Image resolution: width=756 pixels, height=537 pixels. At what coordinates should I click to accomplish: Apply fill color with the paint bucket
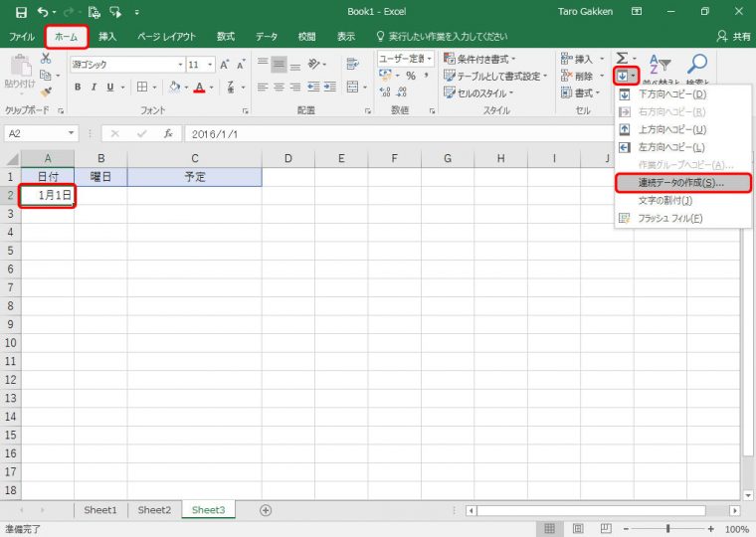(x=175, y=87)
